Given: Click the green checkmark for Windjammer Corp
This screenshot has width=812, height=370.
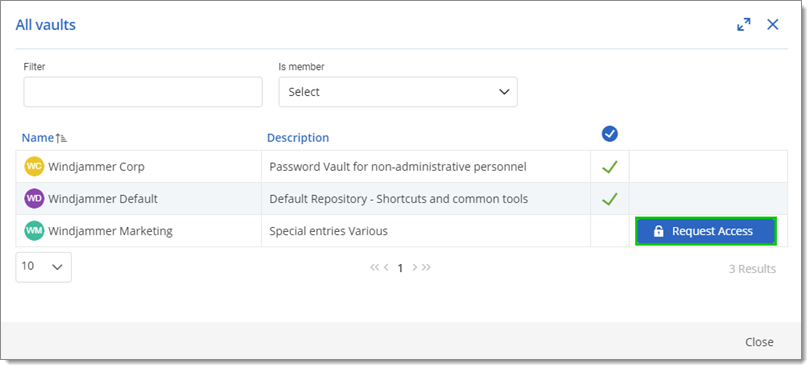Looking at the screenshot, I should coord(610,167).
